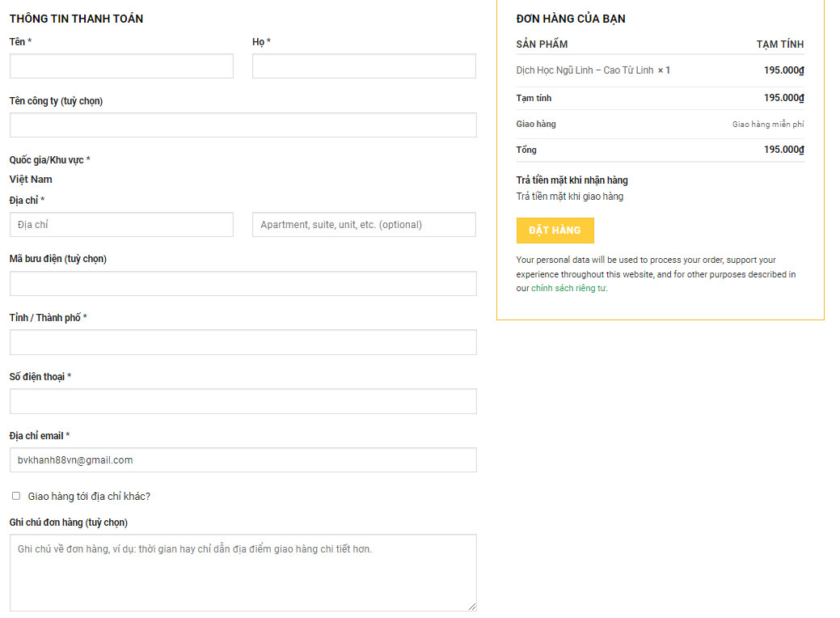Click the Tên (first name) input field
Viewport: 840px width, 618px height.
click(121, 66)
